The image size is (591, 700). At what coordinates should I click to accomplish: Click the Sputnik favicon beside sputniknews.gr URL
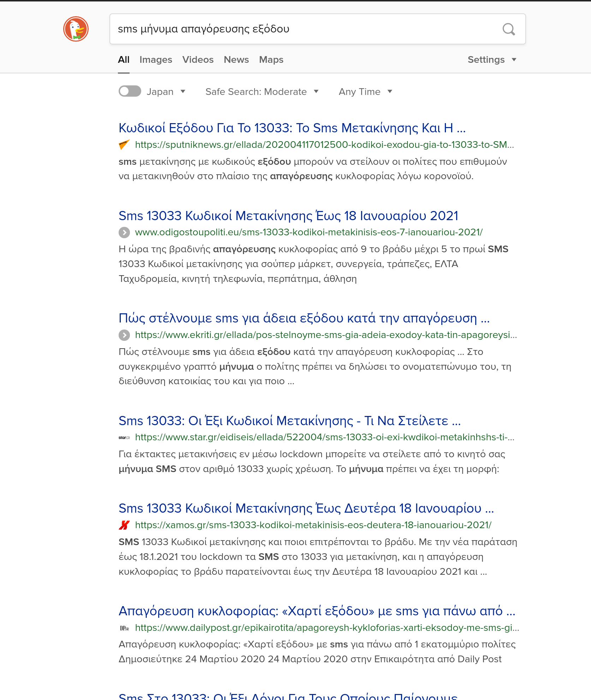(124, 145)
